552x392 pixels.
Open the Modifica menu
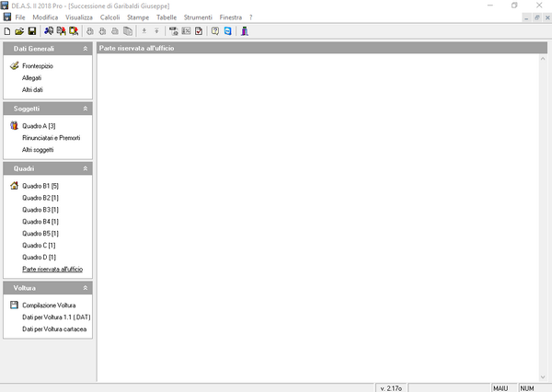(45, 17)
